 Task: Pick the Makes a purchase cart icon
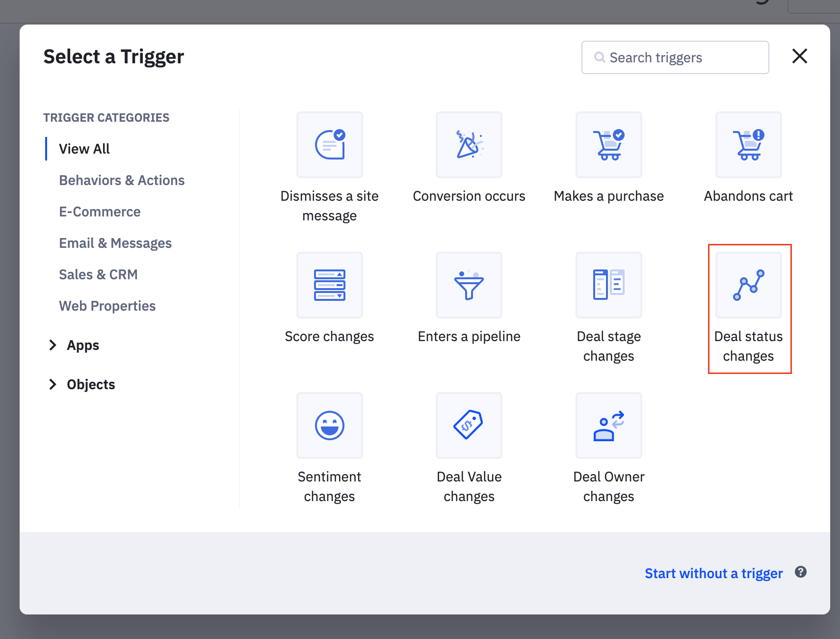[608, 145]
